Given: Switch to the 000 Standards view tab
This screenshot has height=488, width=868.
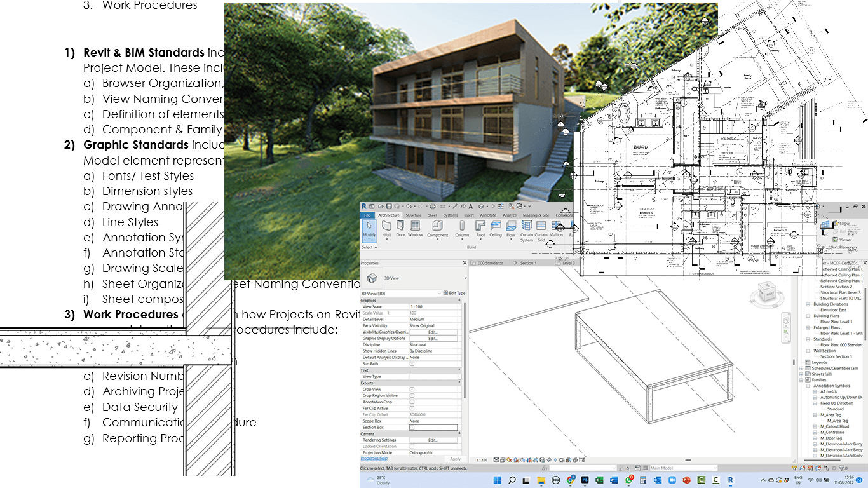Looking at the screenshot, I should 490,263.
